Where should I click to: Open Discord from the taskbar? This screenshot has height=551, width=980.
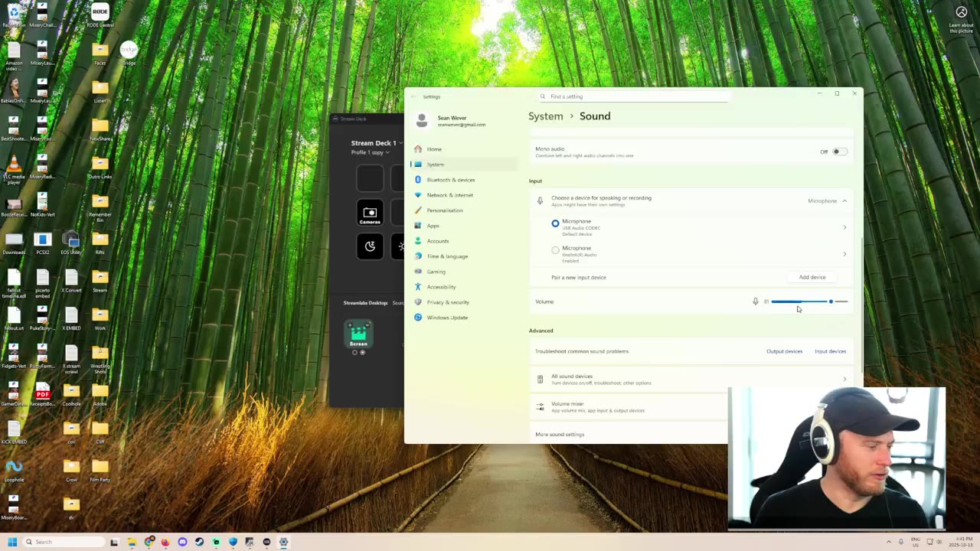182,542
